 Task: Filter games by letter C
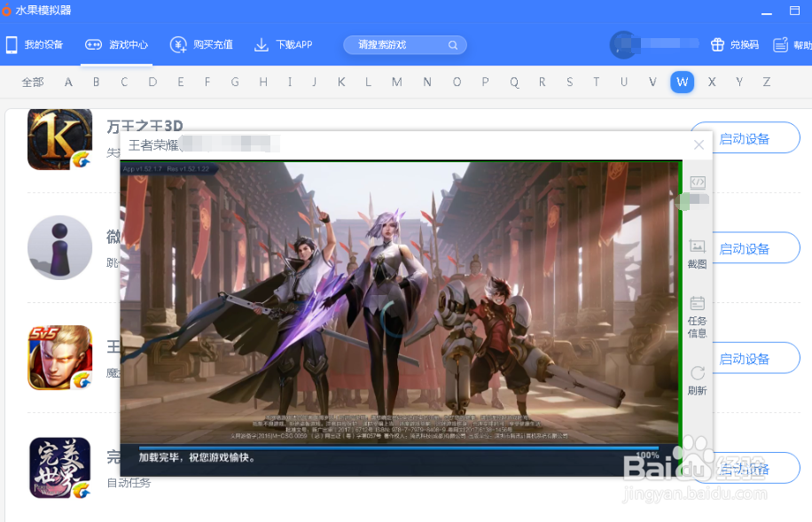click(x=124, y=82)
